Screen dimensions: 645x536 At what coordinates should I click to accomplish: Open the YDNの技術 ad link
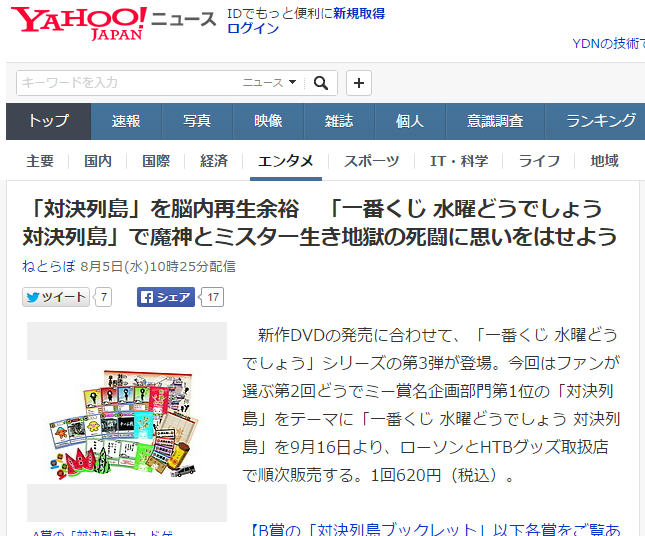(x=608, y=43)
